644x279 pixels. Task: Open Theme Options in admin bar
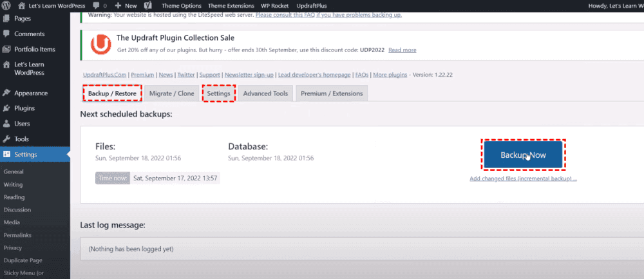point(182,6)
